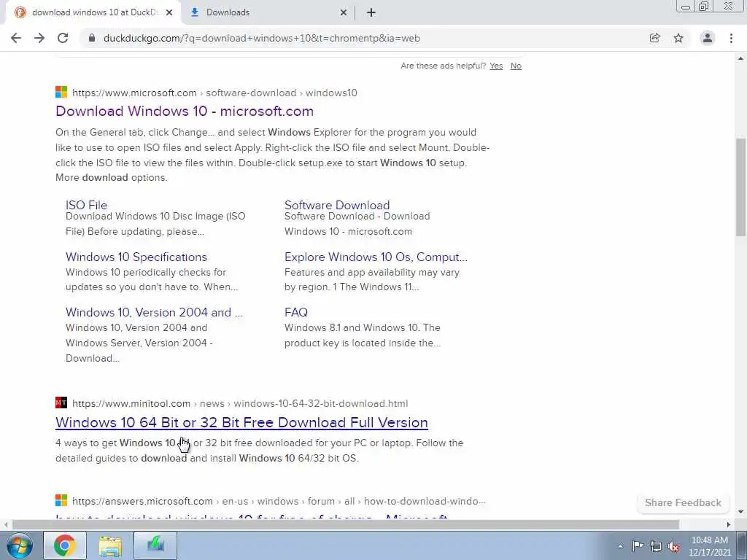747x560 pixels.
Task: Click the horizontal scrollbar thumb
Action: pos(345,524)
